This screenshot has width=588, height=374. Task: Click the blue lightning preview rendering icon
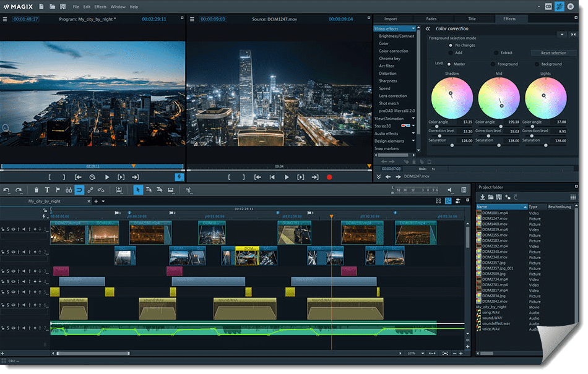[179, 177]
